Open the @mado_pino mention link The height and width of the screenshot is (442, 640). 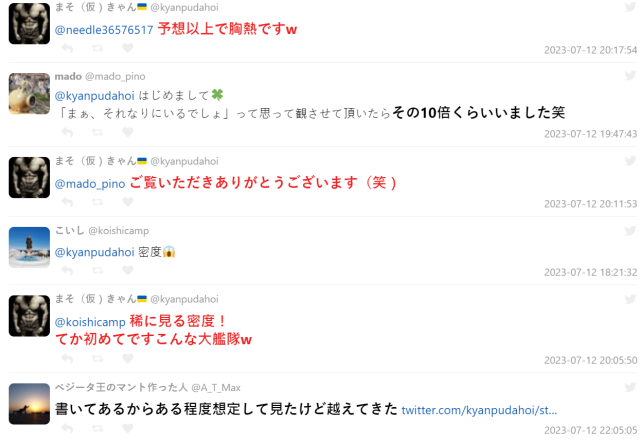[x=90, y=184]
